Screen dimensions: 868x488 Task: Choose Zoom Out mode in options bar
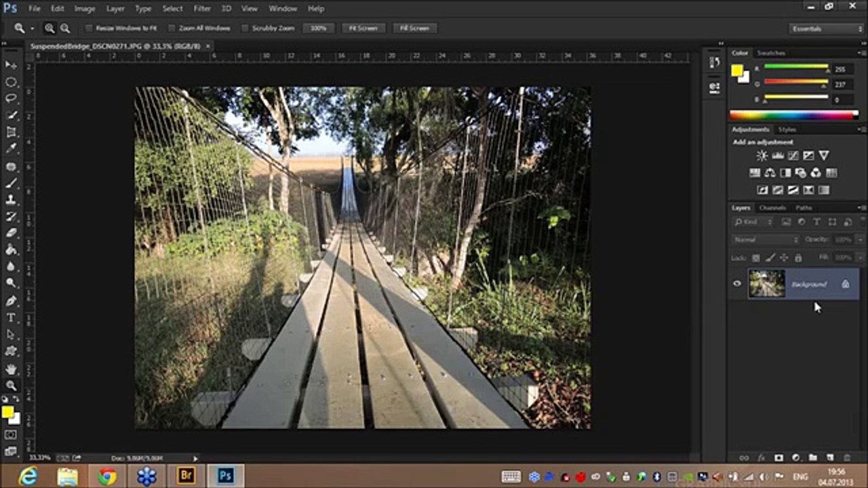tap(65, 28)
